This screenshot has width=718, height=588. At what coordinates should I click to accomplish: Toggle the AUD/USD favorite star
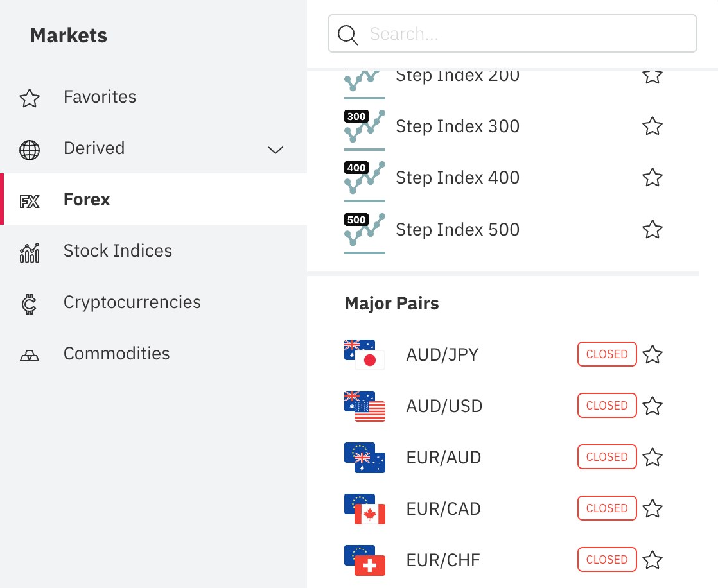coord(652,406)
